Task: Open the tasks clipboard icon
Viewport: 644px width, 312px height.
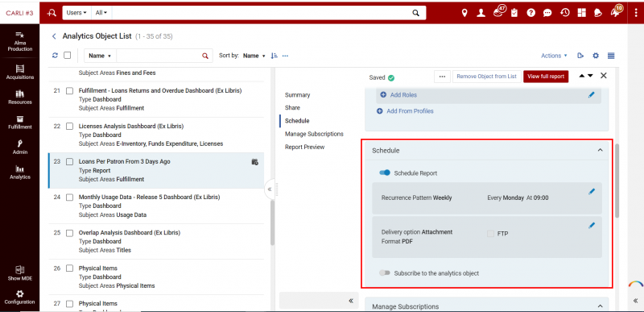Action: (x=514, y=13)
